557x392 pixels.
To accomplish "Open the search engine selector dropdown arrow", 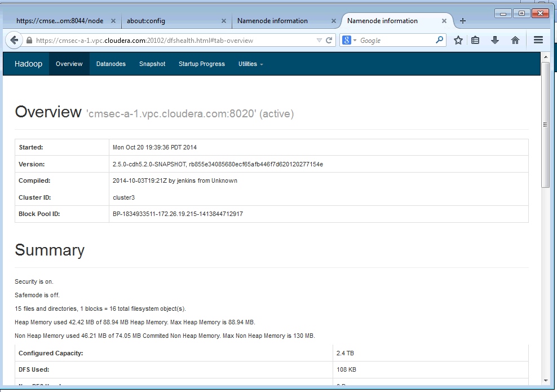I will point(355,41).
